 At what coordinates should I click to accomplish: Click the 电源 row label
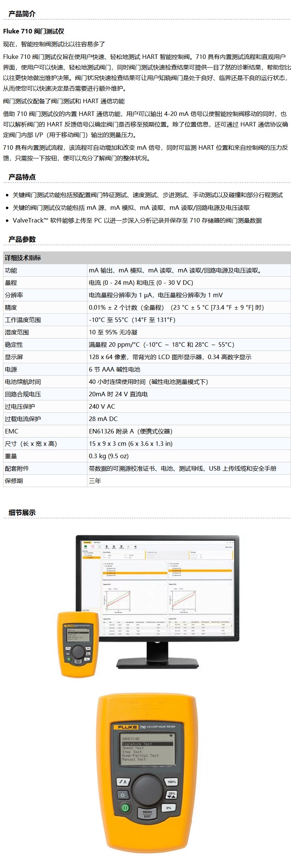tap(11, 369)
